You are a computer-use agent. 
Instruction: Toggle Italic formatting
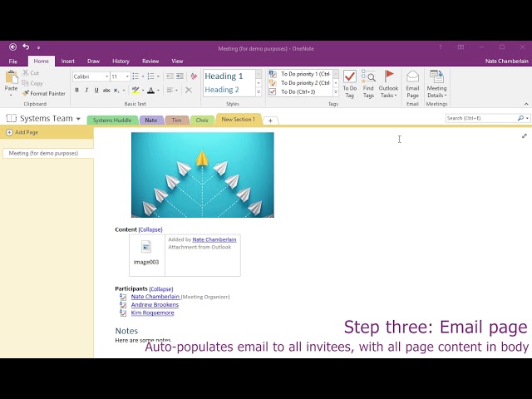tap(86, 91)
